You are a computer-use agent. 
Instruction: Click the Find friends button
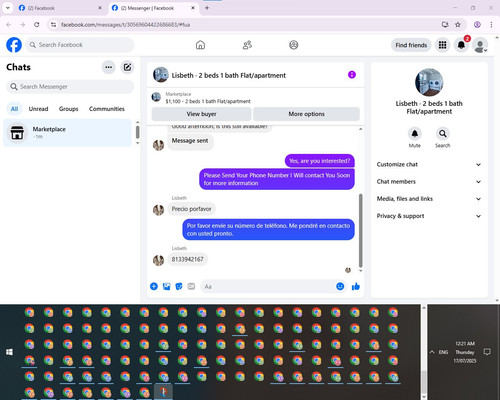pyautogui.click(x=411, y=45)
